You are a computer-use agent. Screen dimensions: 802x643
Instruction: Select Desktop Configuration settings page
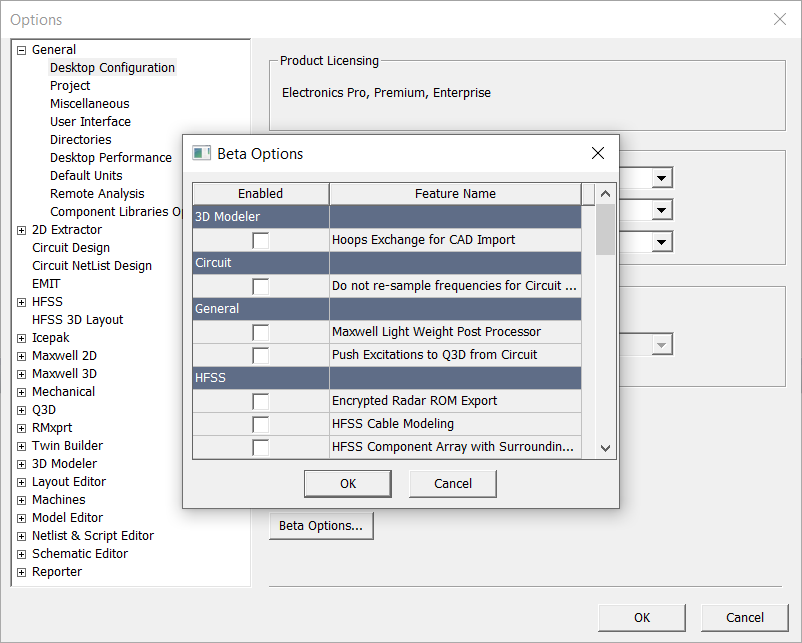pos(112,67)
